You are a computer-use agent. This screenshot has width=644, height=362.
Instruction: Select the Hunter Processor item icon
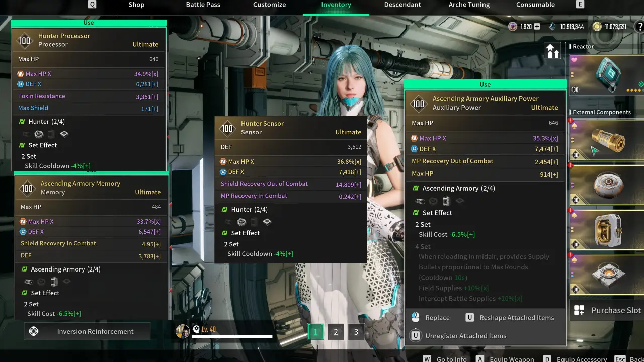click(x=25, y=40)
